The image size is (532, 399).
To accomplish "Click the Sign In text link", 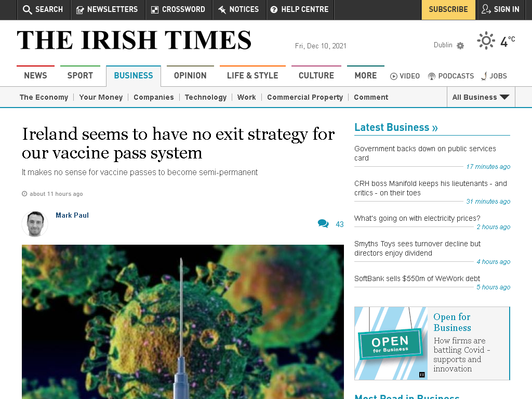I will pyautogui.click(x=507, y=9).
